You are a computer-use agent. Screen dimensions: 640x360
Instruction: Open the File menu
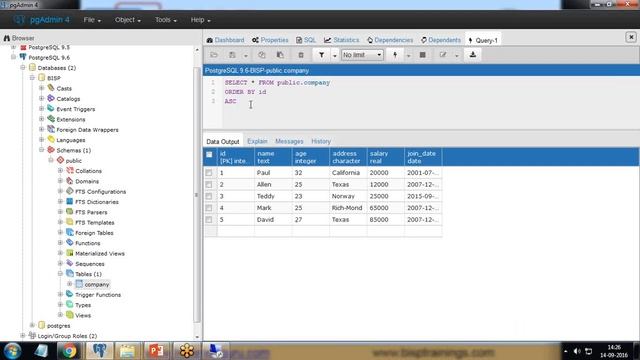[92, 20]
